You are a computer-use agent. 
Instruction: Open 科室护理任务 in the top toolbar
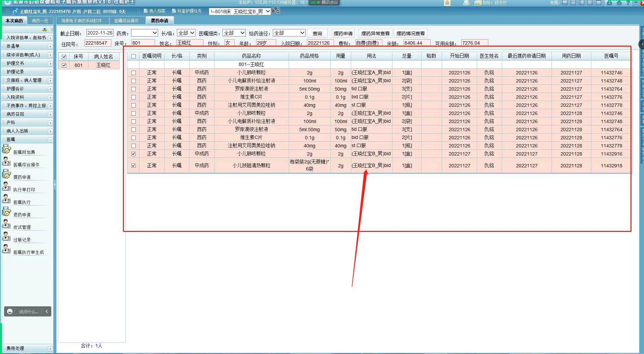pos(187,11)
